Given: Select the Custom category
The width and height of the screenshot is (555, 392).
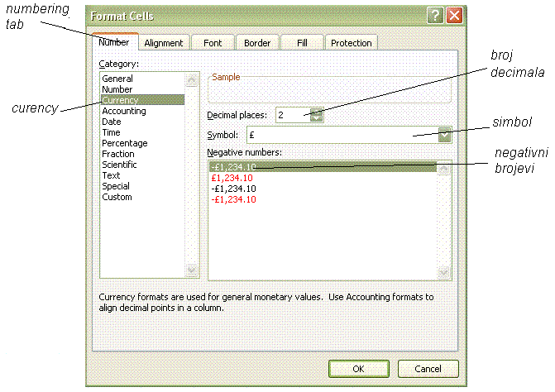Looking at the screenshot, I should 117,197.
